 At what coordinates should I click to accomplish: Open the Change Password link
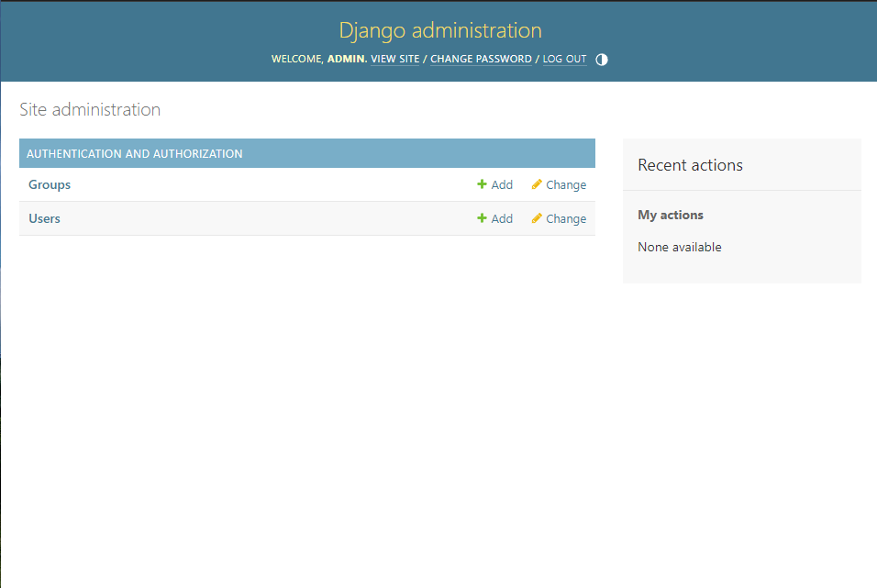(481, 59)
